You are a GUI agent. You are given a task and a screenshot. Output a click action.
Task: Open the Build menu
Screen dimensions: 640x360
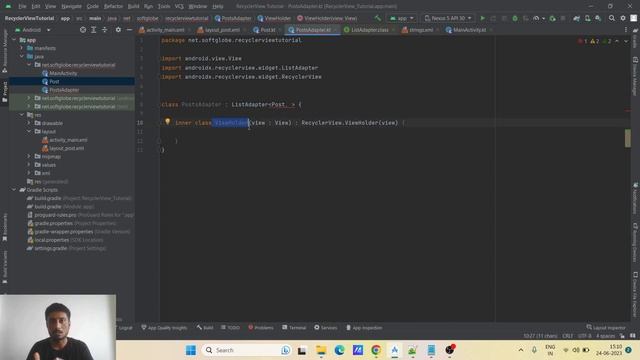(133, 7)
